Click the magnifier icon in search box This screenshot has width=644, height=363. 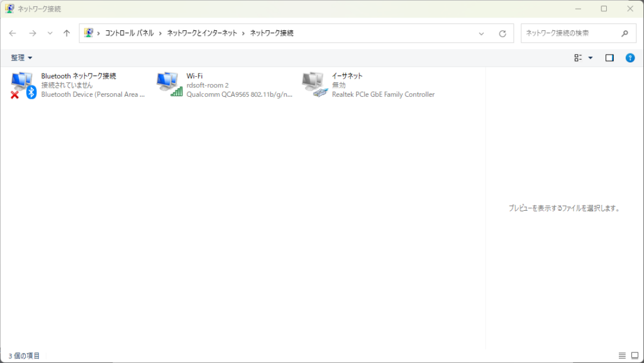[625, 33]
